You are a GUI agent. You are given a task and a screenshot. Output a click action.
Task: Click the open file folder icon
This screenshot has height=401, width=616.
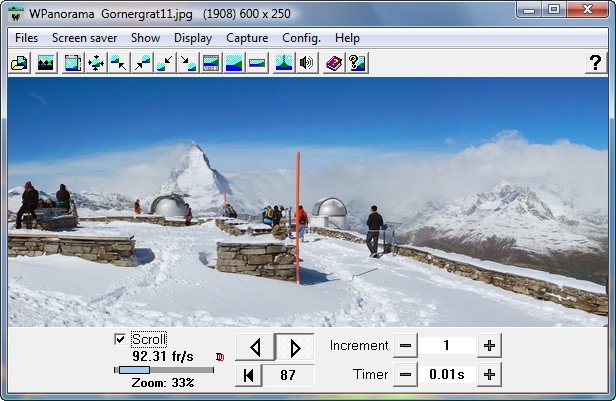[19, 63]
